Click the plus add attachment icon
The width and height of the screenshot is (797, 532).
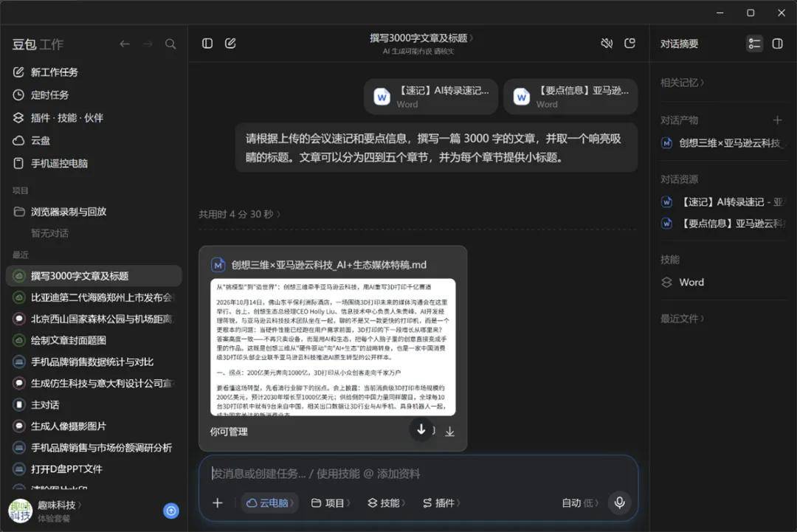[x=218, y=503]
